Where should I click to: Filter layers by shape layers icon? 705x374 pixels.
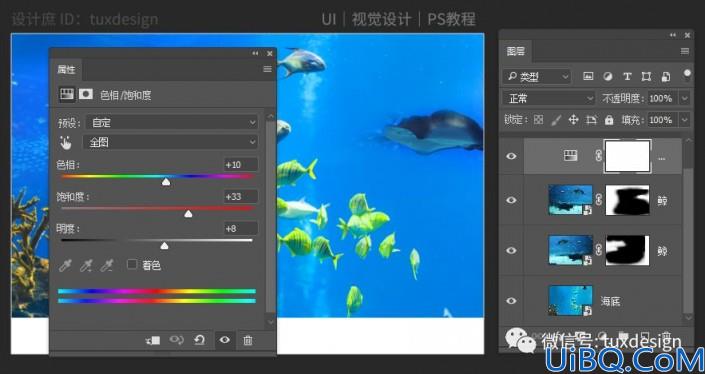coord(646,76)
